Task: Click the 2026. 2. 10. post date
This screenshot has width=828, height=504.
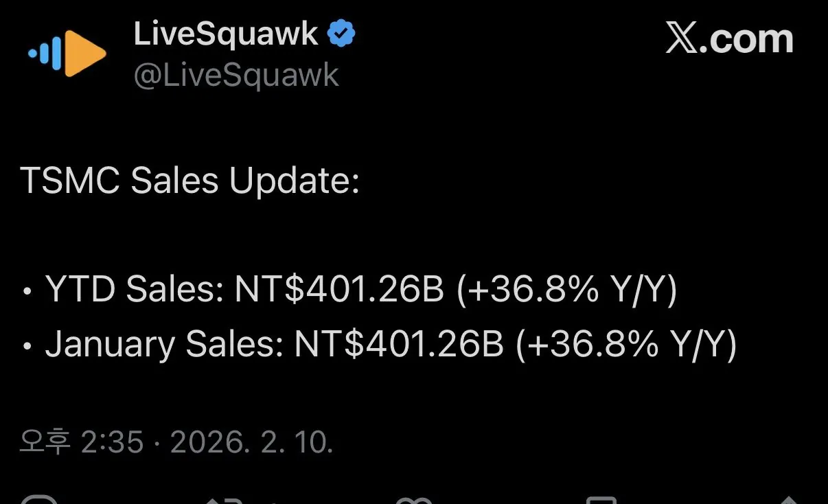Action: (x=251, y=443)
